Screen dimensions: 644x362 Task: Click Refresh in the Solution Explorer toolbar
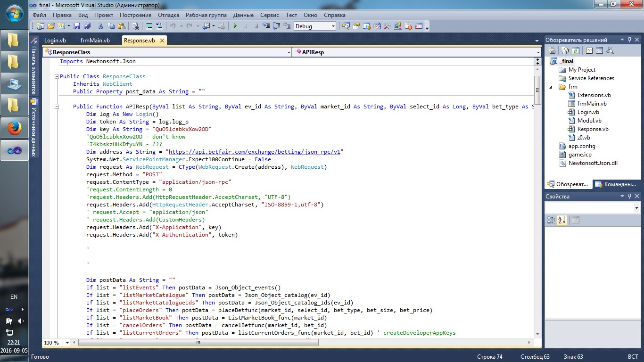(x=576, y=50)
